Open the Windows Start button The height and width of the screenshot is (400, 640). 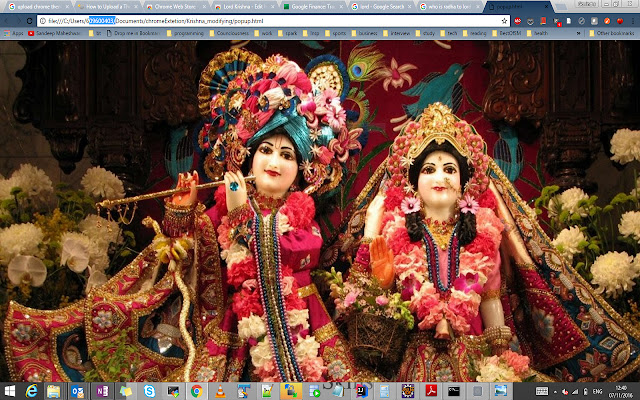click(x=9, y=391)
